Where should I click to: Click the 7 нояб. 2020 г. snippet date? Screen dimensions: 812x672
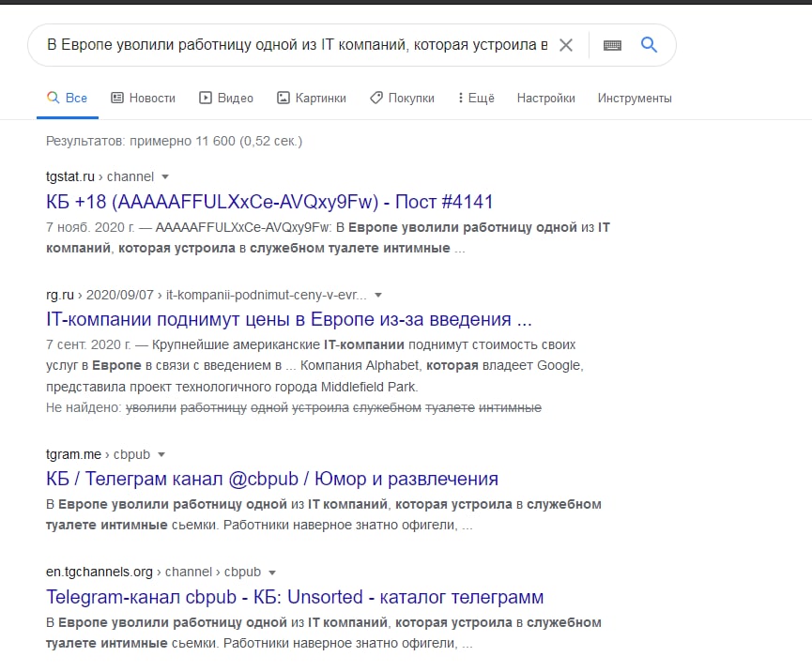pos(90,227)
